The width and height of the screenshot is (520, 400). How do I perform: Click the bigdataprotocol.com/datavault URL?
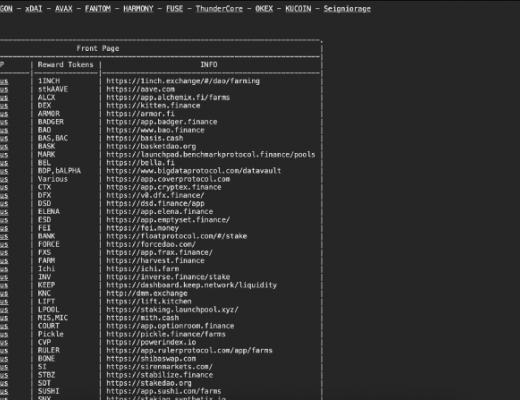click(x=194, y=171)
